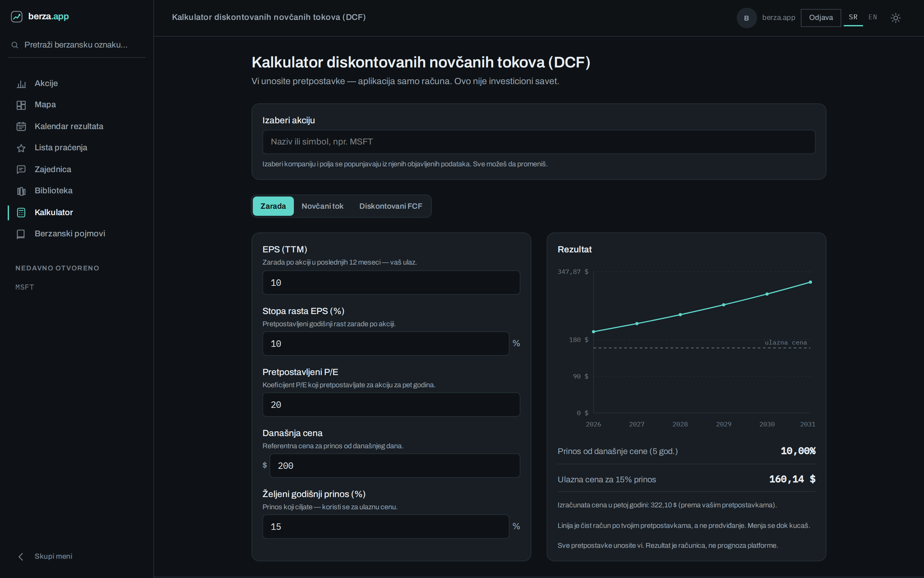Click the 'Izaberi akciju' label
This screenshot has height=578, width=924.
288,120
